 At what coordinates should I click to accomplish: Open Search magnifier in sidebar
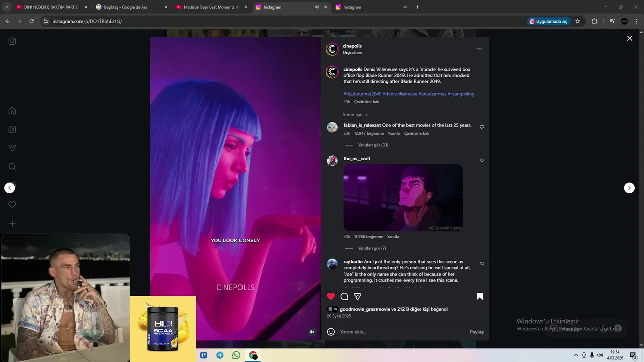pos(12,167)
